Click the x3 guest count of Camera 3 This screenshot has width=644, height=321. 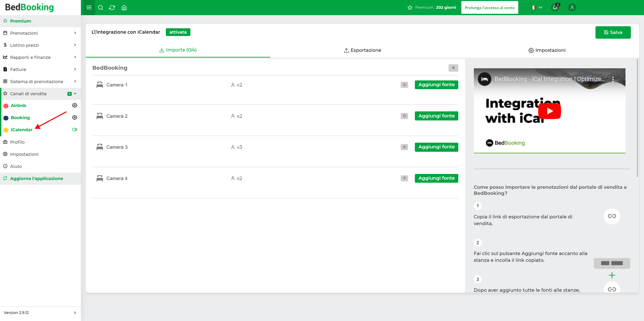(237, 147)
